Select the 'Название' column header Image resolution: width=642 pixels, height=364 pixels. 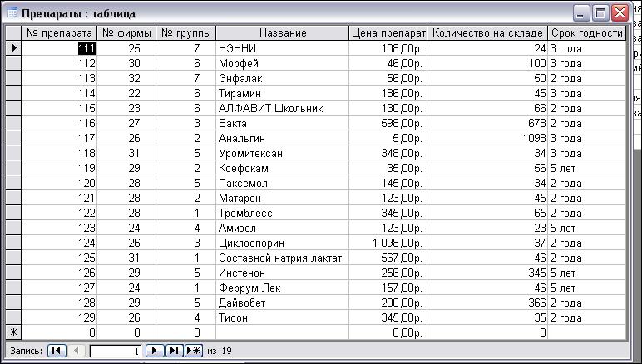[283, 33]
